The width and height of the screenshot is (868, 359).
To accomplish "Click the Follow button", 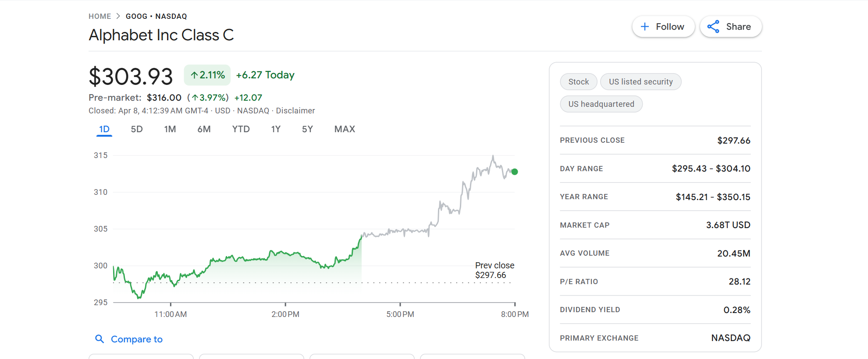I will click(x=663, y=27).
